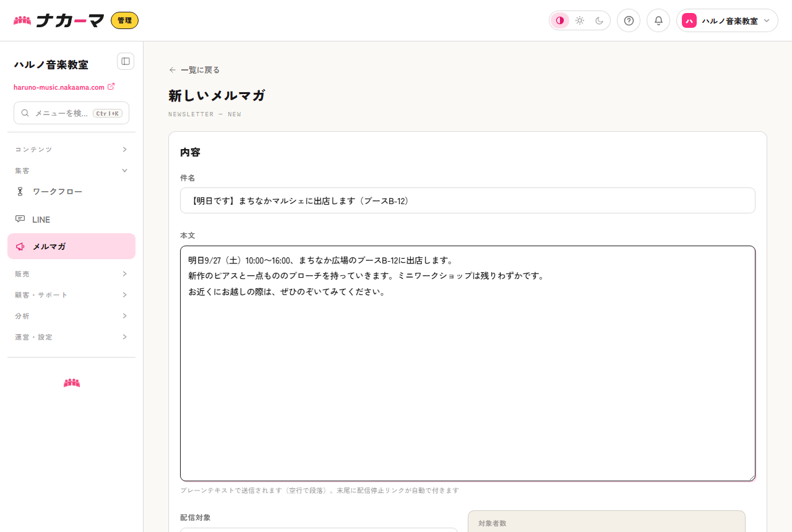This screenshot has width=792, height=532.
Task: Click the ワークフロー hourglass icon
Action: [20, 192]
